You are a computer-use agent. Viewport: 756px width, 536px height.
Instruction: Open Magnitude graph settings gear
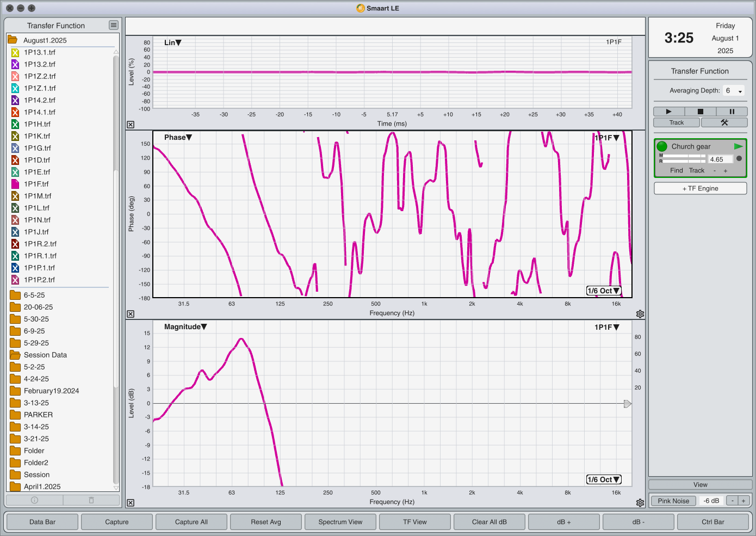[x=640, y=503]
